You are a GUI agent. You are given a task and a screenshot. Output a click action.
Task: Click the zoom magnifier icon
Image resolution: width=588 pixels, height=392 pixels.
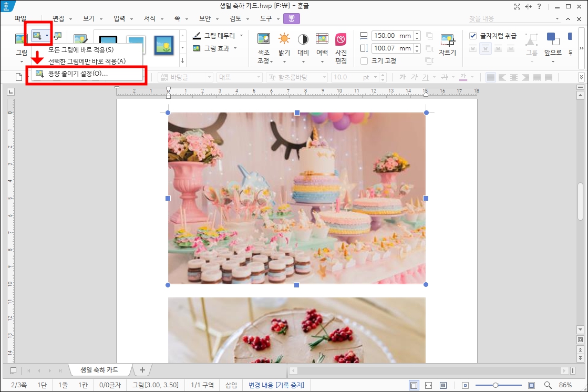548,385
